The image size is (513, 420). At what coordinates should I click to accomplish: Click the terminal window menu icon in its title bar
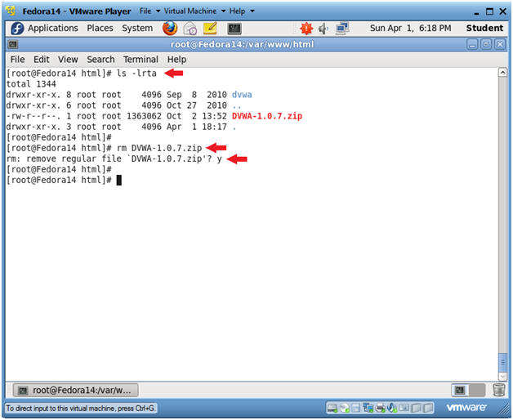point(13,44)
